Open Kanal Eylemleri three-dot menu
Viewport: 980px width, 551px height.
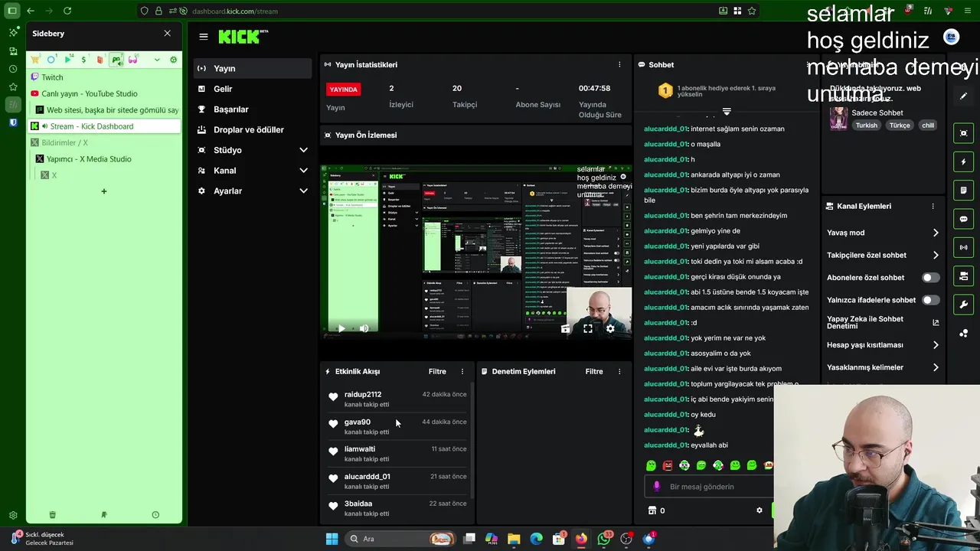pos(933,207)
